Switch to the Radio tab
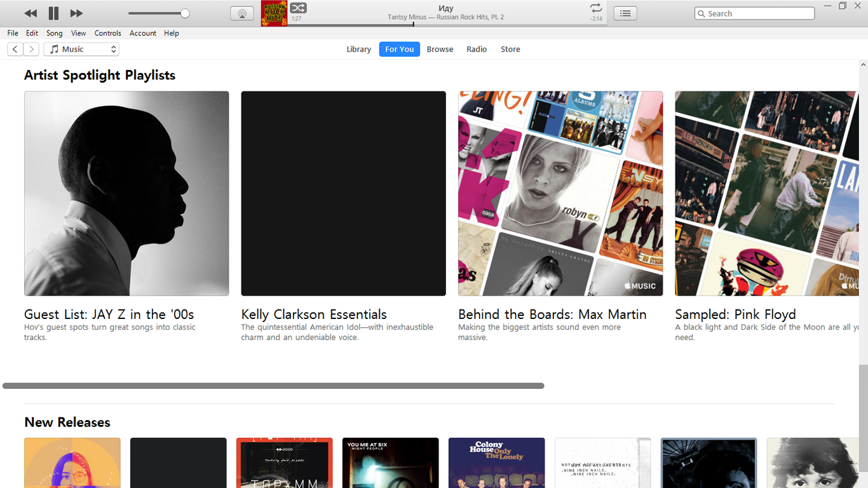The height and width of the screenshot is (488, 868). (477, 49)
